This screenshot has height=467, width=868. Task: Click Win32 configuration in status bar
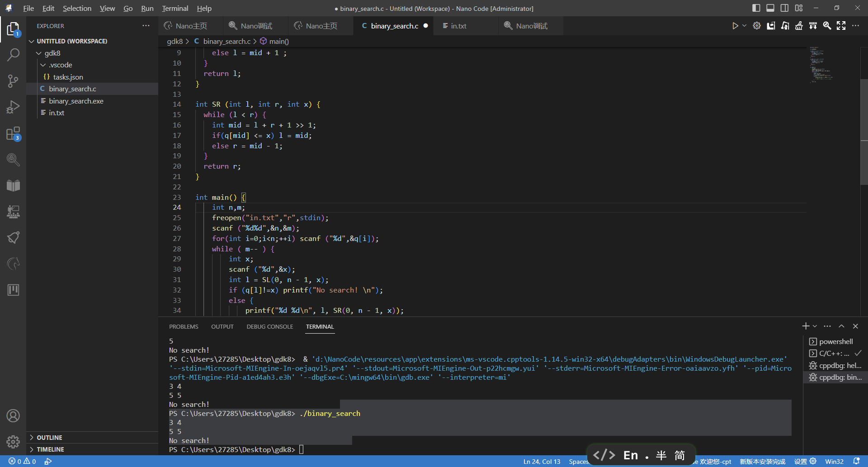pos(834,462)
